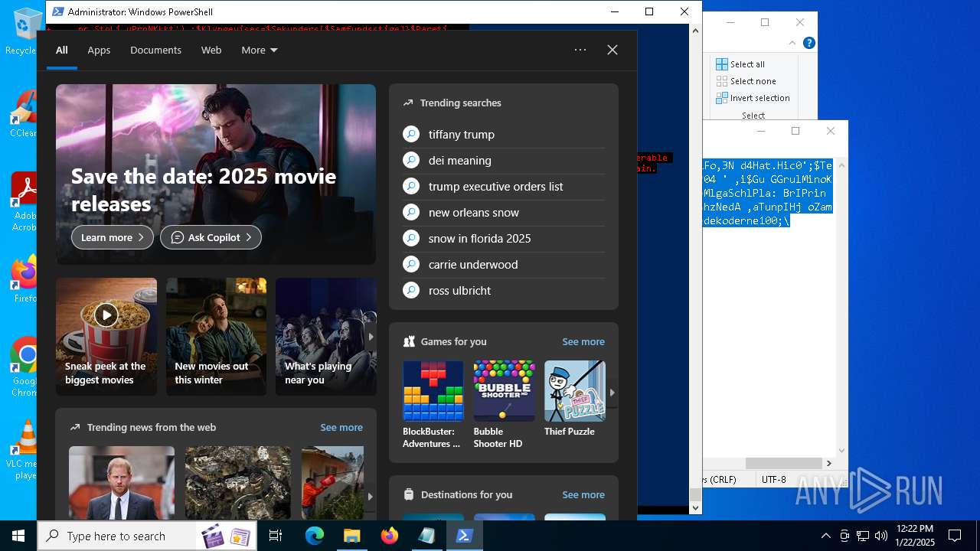Click the Invert selection ribbon command
The width and height of the screenshot is (980, 551).
[x=753, y=98]
